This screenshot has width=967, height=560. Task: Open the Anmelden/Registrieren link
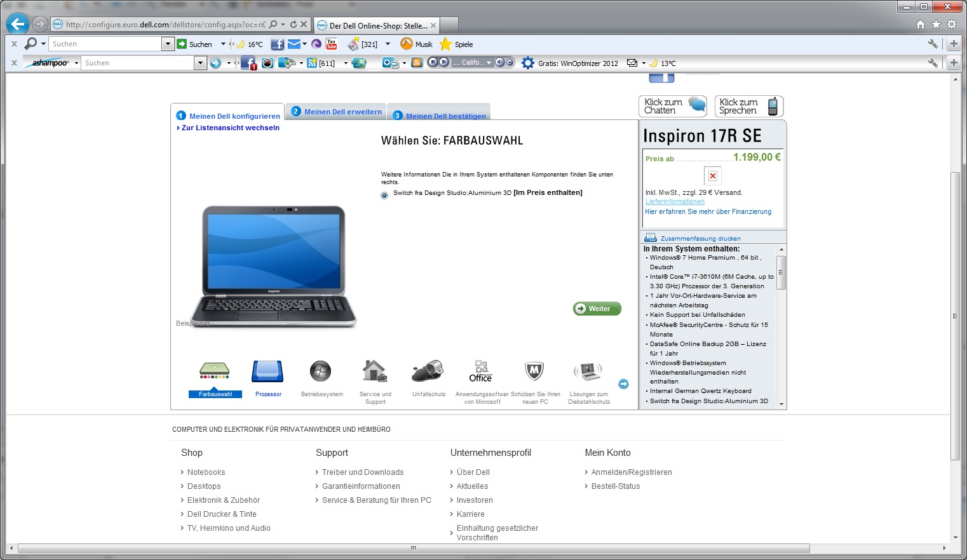coord(632,472)
